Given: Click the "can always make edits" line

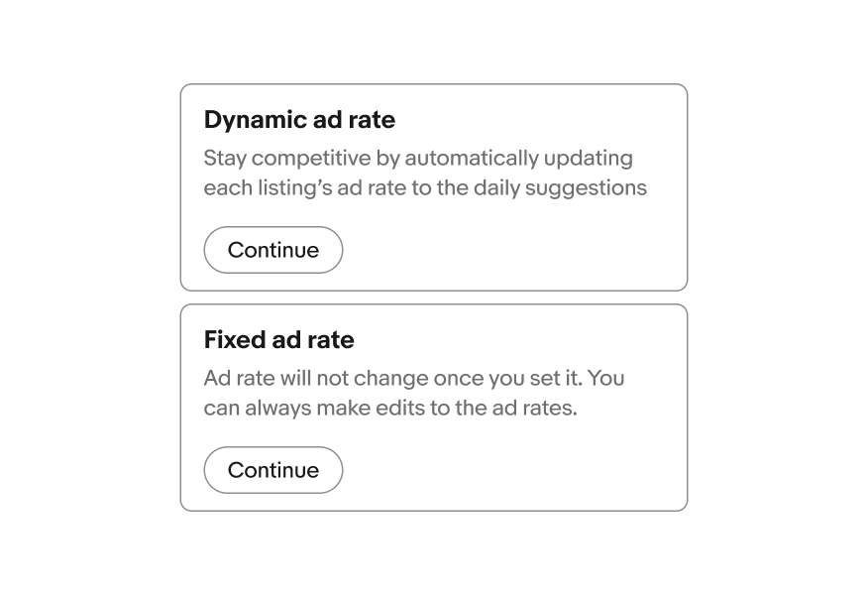Looking at the screenshot, I should pyautogui.click(x=389, y=409).
